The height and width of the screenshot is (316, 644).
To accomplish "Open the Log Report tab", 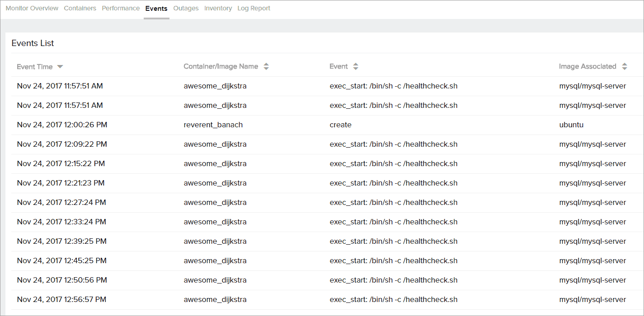I will pyautogui.click(x=254, y=8).
